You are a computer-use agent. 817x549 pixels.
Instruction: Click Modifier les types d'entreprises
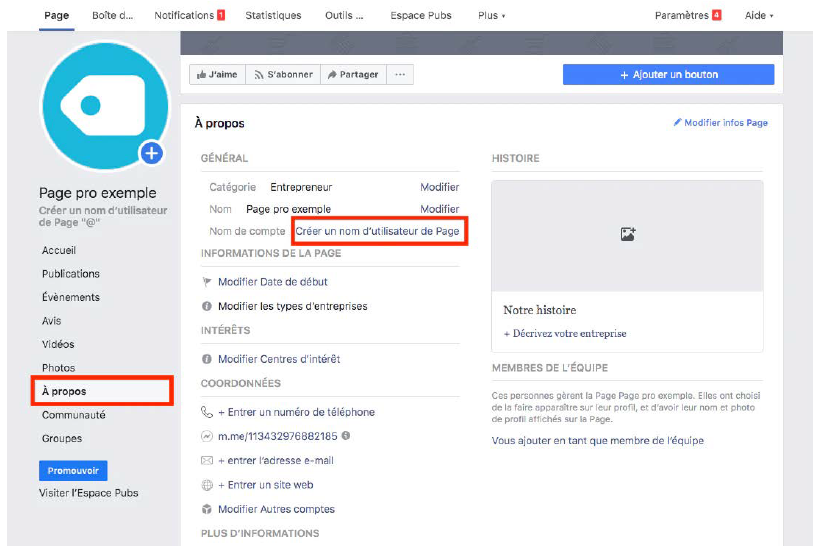pos(292,306)
